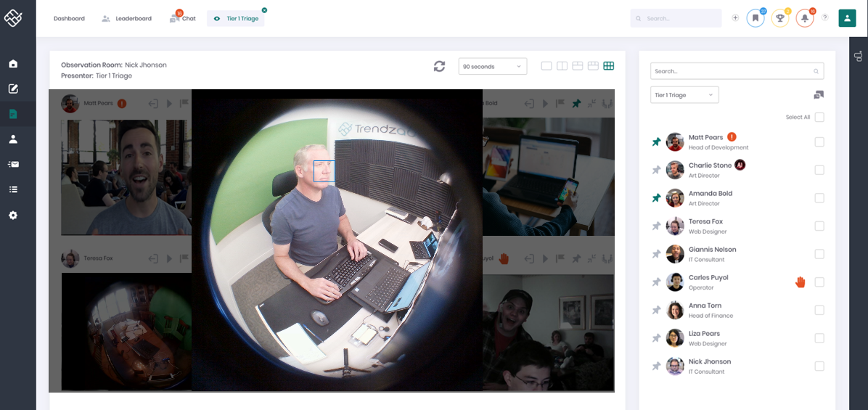Viewport: 868px width, 410px height.
Task: Open the home icon in left sidebar
Action: point(13,64)
